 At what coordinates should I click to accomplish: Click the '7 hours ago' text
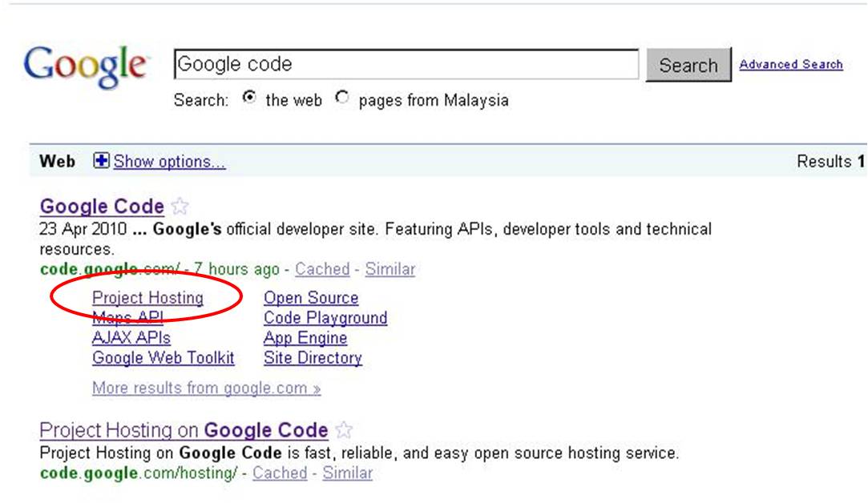(x=236, y=269)
